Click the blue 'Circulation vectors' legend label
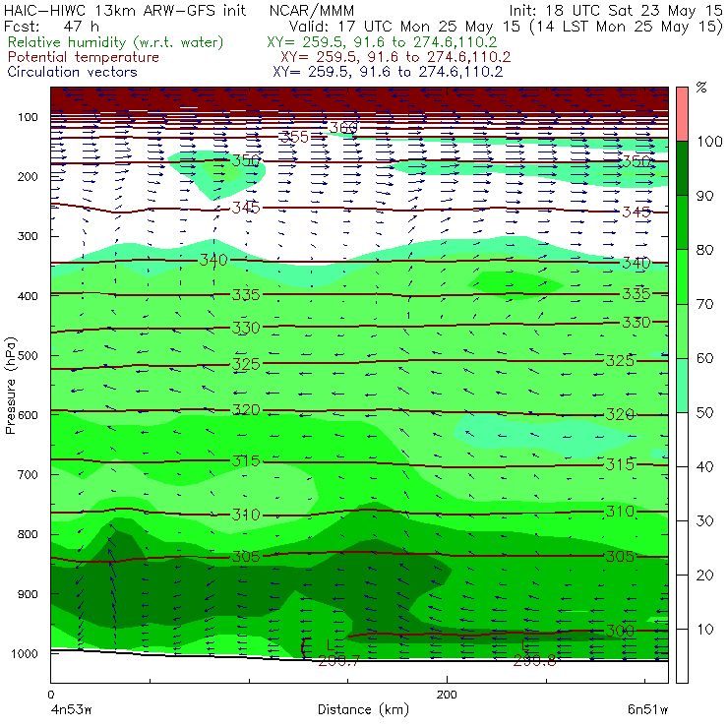This screenshot has width=728, height=728. point(72,72)
